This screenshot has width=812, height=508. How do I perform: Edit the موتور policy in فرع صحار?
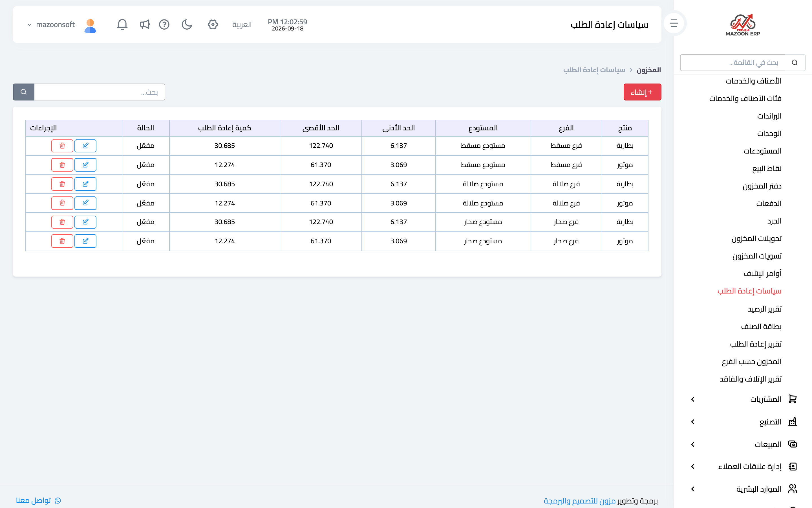tap(85, 241)
